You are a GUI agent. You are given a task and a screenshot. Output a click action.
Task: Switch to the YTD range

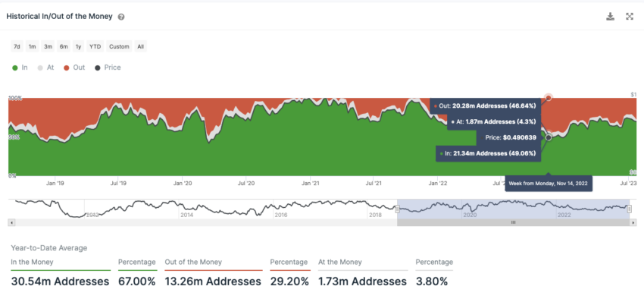point(95,46)
